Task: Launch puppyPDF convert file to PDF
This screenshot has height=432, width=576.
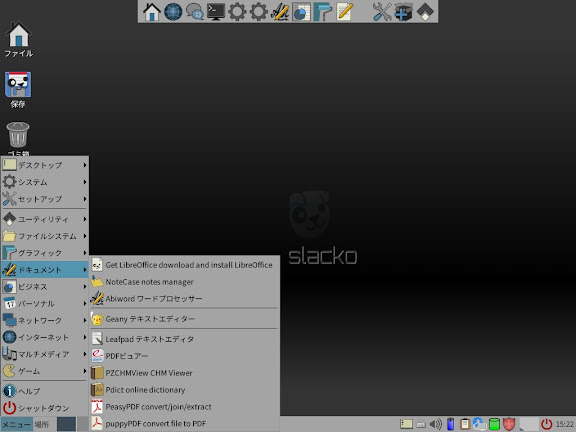Action: click(x=184, y=423)
